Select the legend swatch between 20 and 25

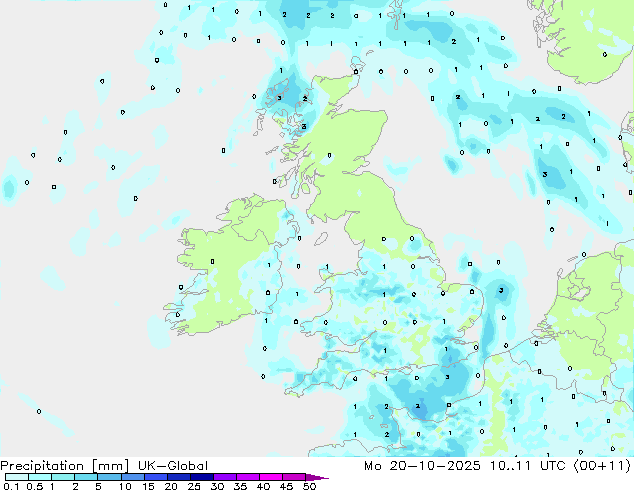[178, 477]
